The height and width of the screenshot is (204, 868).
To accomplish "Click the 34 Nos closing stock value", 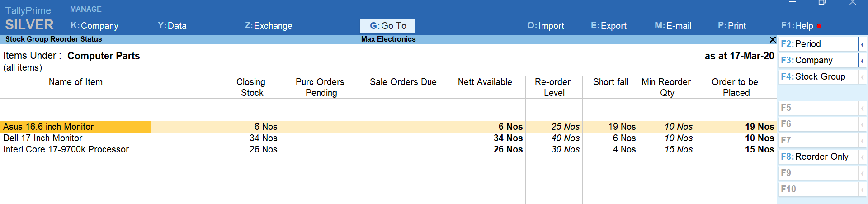I will (264, 138).
